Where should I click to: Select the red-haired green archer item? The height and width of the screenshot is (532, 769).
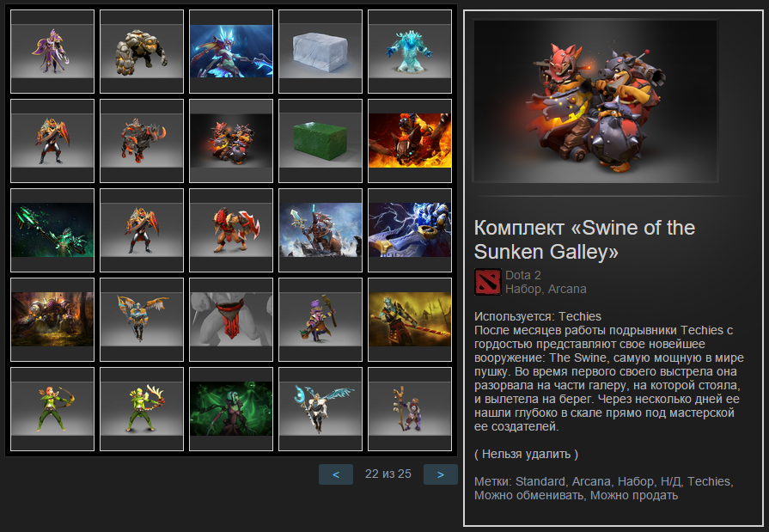[52, 409]
